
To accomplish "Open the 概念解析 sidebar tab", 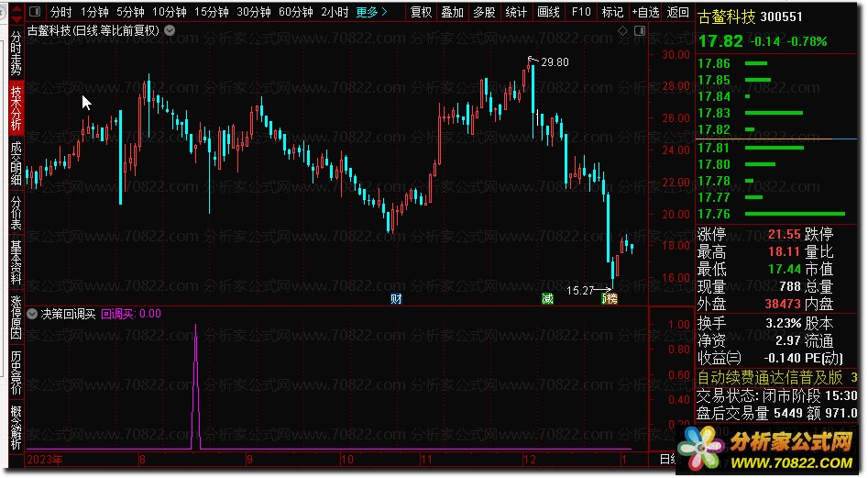I will point(16,428).
